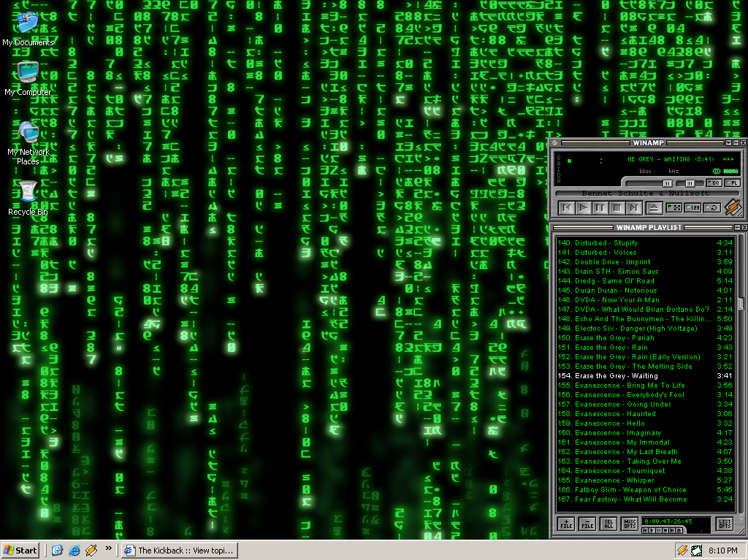This screenshot has height=560, width=748.
Task: Select track 141 Disturbed - Voices
Action: (x=645, y=253)
